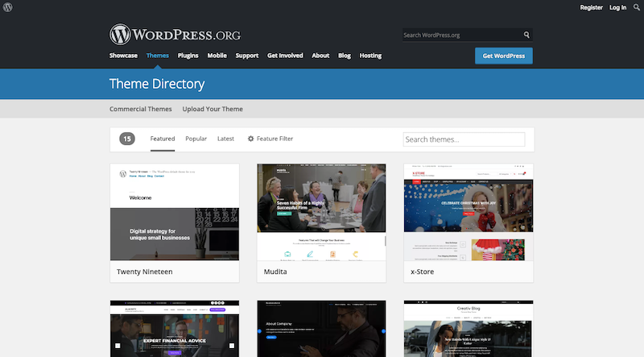Click the WordPress admin bar logo icon

[x=7, y=7]
